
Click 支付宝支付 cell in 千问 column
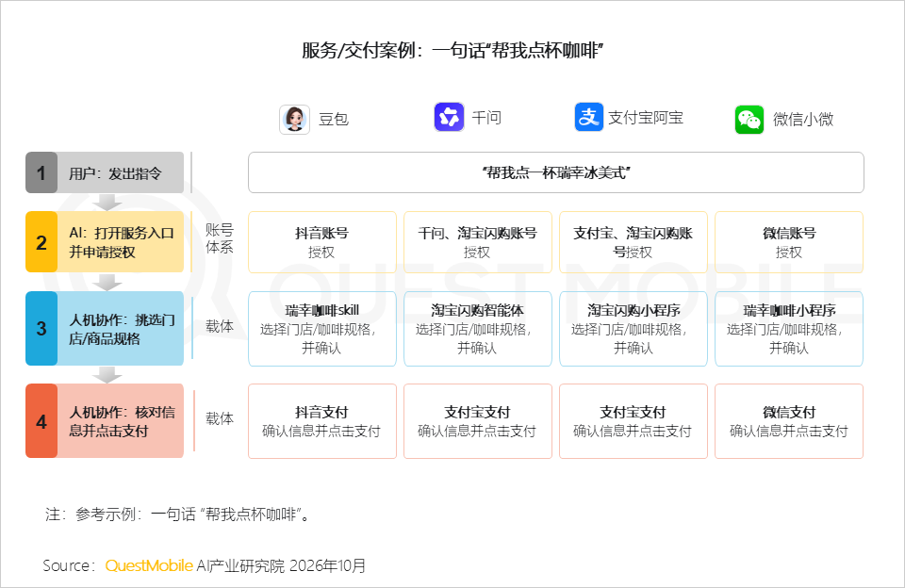pos(477,421)
